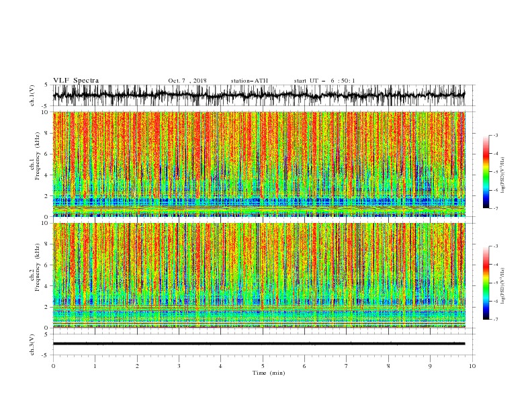Click time axis tick label '0'
The image size is (532, 411).
point(53,366)
